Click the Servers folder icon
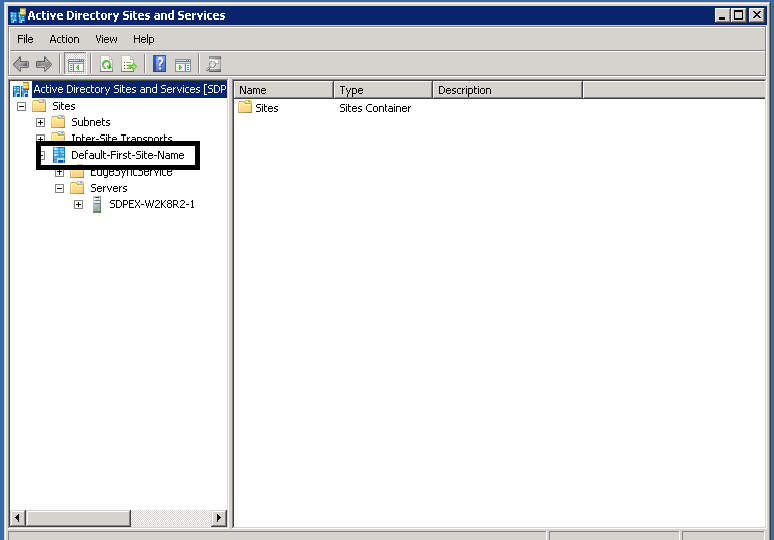The image size is (774, 540). click(x=77, y=188)
